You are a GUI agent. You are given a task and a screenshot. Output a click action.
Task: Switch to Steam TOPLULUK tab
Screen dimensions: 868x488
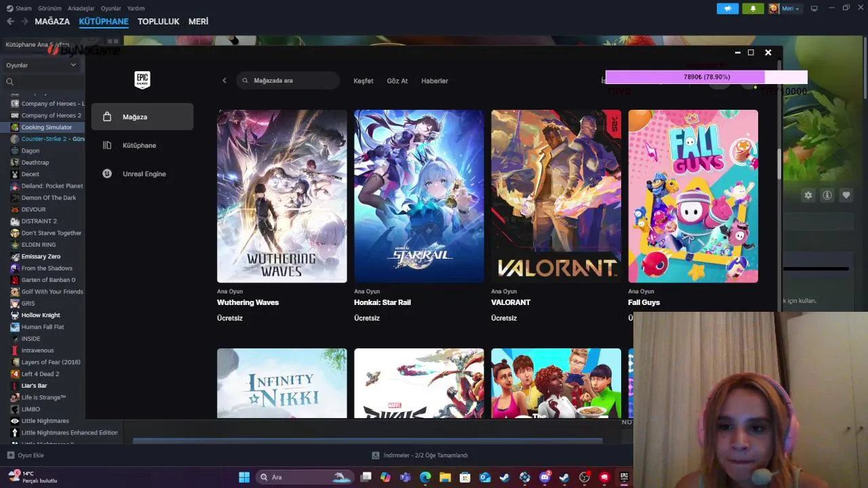pos(159,22)
